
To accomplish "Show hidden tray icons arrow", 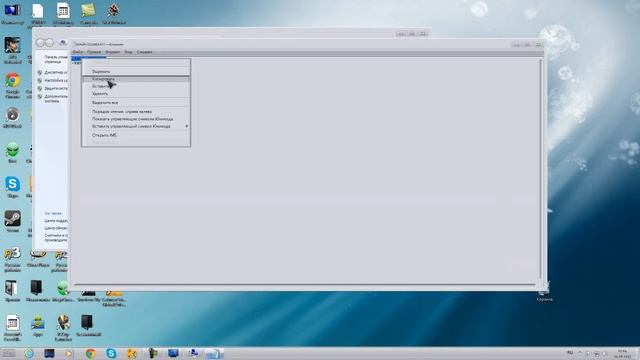I will pos(580,353).
